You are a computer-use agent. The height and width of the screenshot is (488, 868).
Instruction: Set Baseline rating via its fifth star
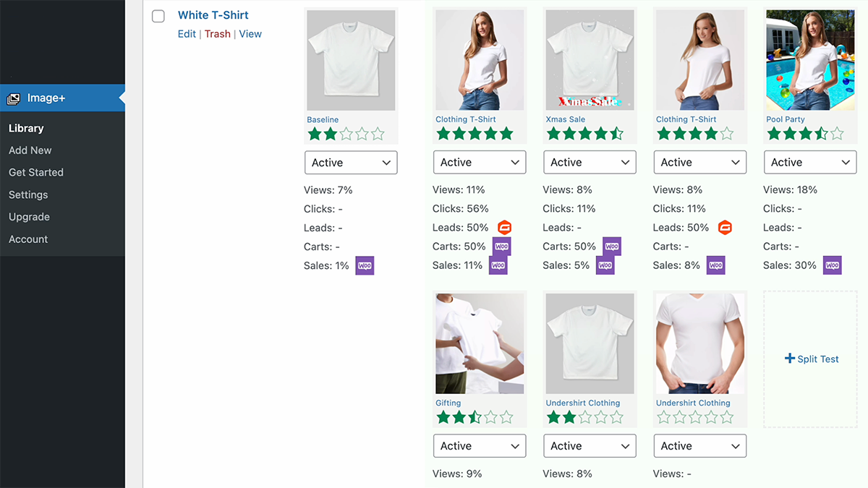(378, 134)
